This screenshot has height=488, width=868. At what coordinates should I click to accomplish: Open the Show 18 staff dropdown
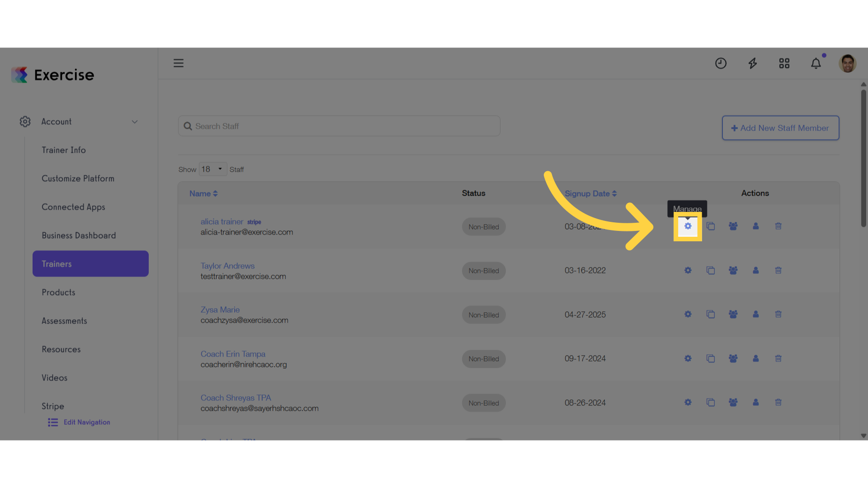point(213,169)
